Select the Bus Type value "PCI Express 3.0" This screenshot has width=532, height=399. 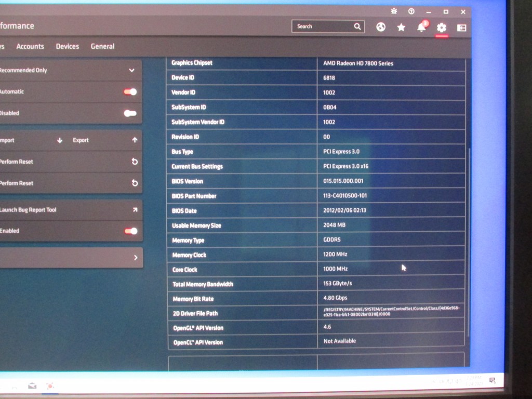[x=341, y=152]
